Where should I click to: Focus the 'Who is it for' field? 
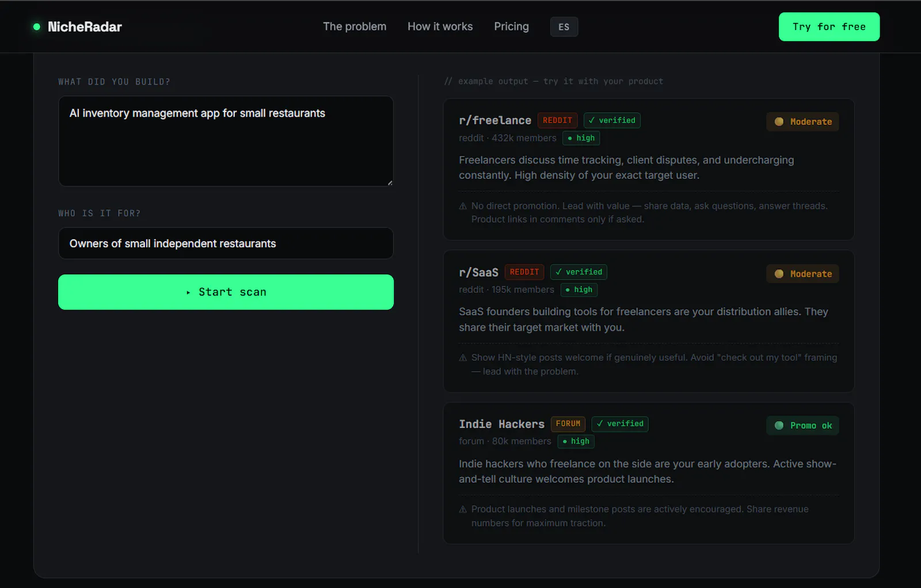coord(226,243)
